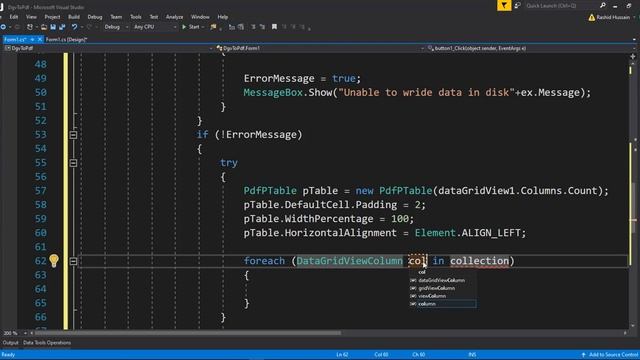Click the Open File folder icon
This screenshot has width=640, height=360.
click(x=44, y=27)
